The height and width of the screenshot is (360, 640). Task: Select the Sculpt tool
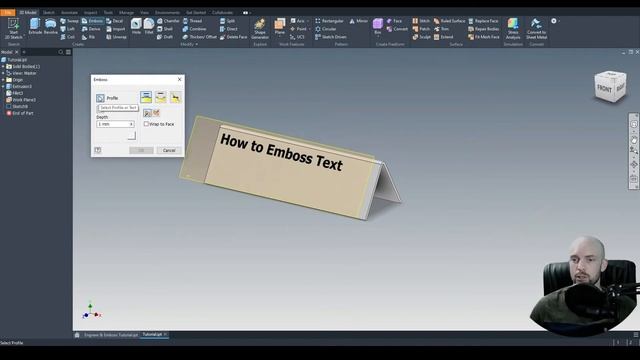click(x=421, y=37)
